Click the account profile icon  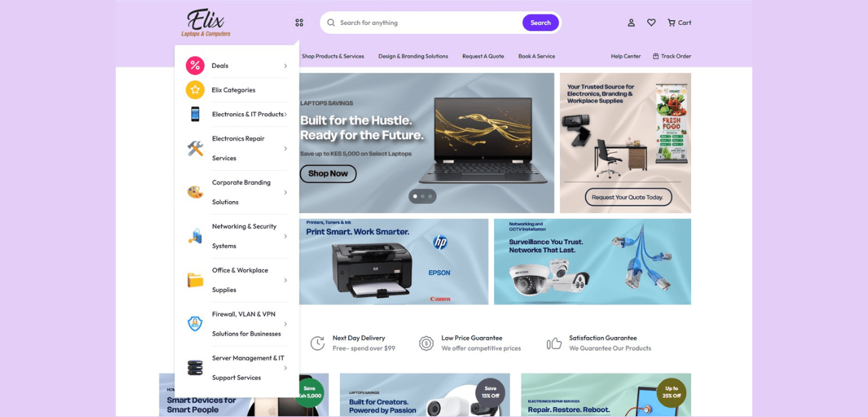pos(630,22)
